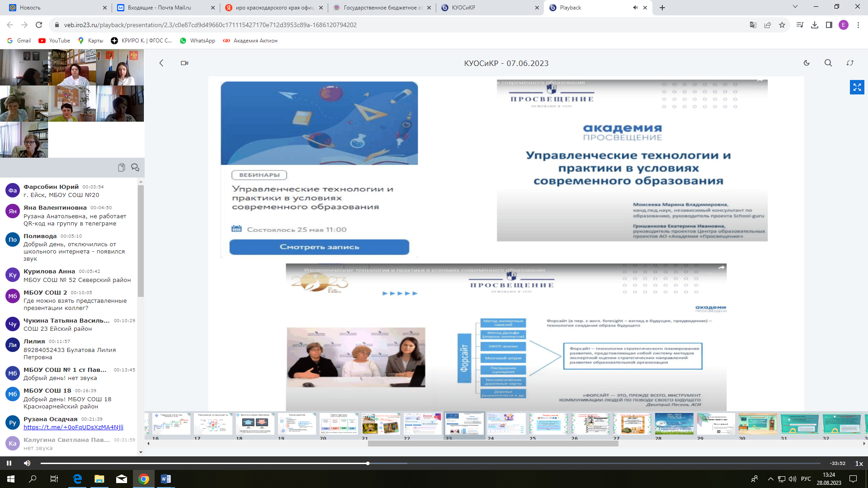This screenshot has height=488, width=868.
Task: Copy chat using clipboard icon
Action: click(121, 168)
